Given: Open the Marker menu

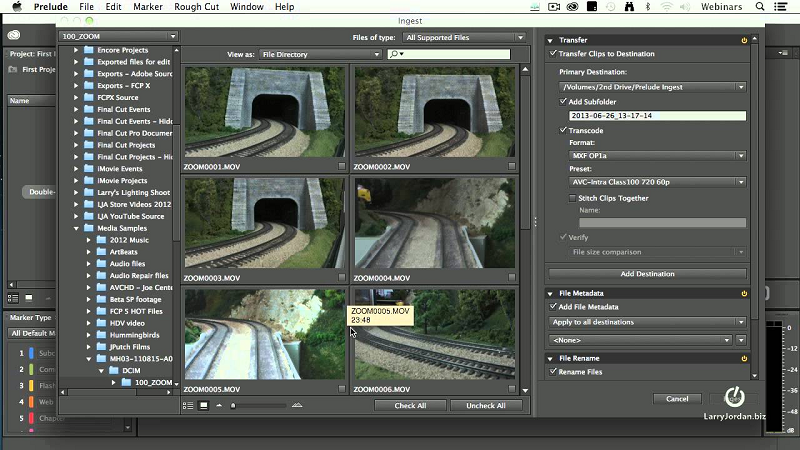Looking at the screenshot, I should pyautogui.click(x=150, y=7).
